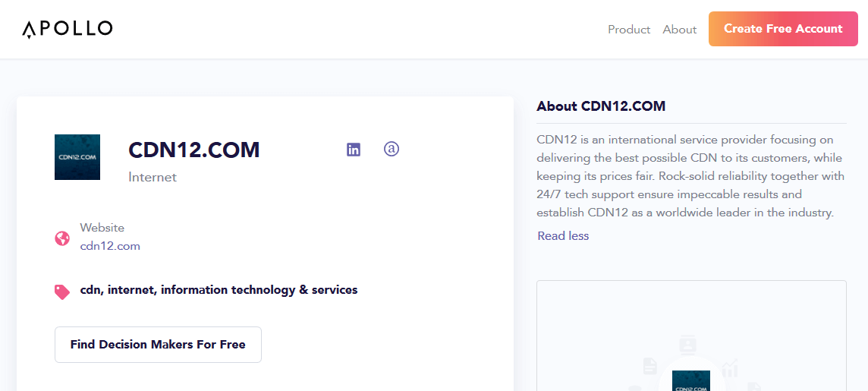Click the Internet industry label
Screen dimensions: 868x391
pyautogui.click(x=153, y=177)
